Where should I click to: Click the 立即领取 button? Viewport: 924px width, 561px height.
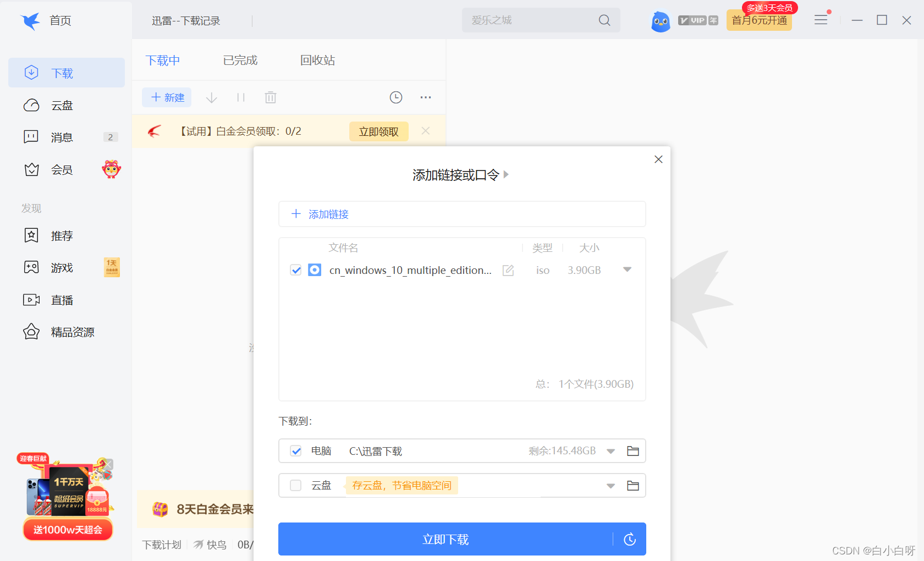tap(378, 131)
